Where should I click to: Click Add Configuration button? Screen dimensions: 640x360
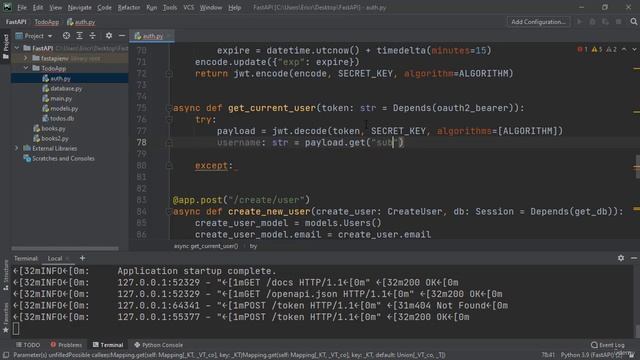tap(538, 22)
